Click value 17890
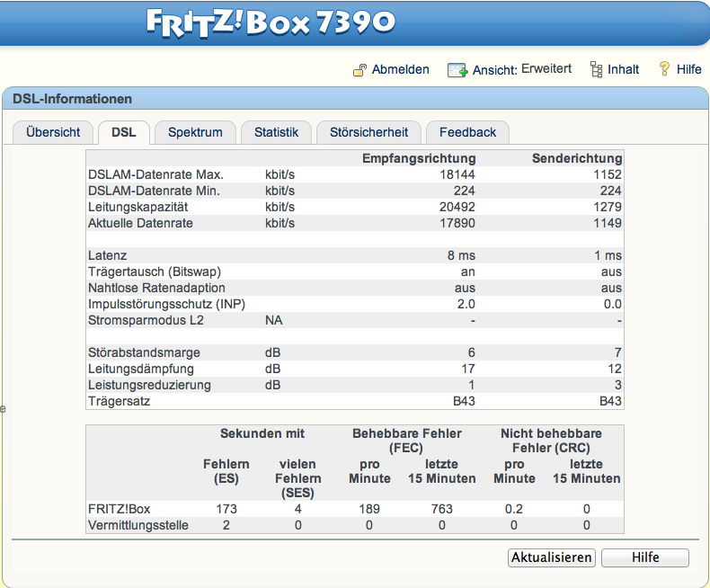Screen dimensions: 710x588 click(x=457, y=223)
